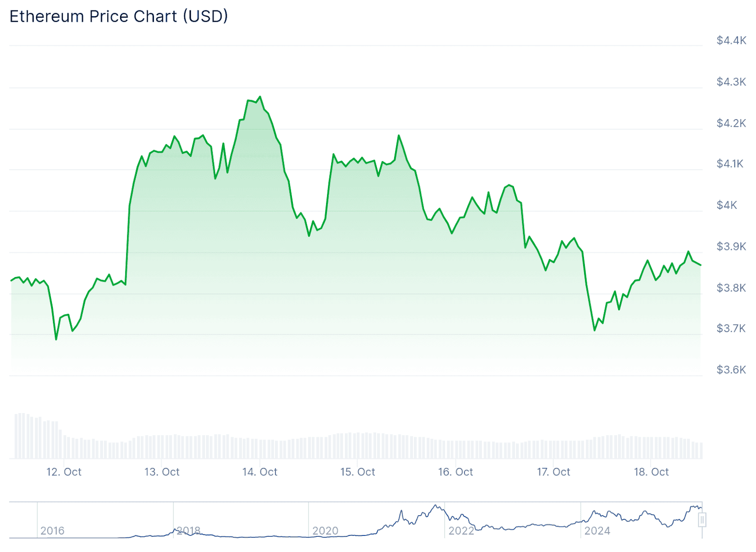756x552 pixels.
Task: Click the 17. Oct date axis label
Action: point(553,472)
